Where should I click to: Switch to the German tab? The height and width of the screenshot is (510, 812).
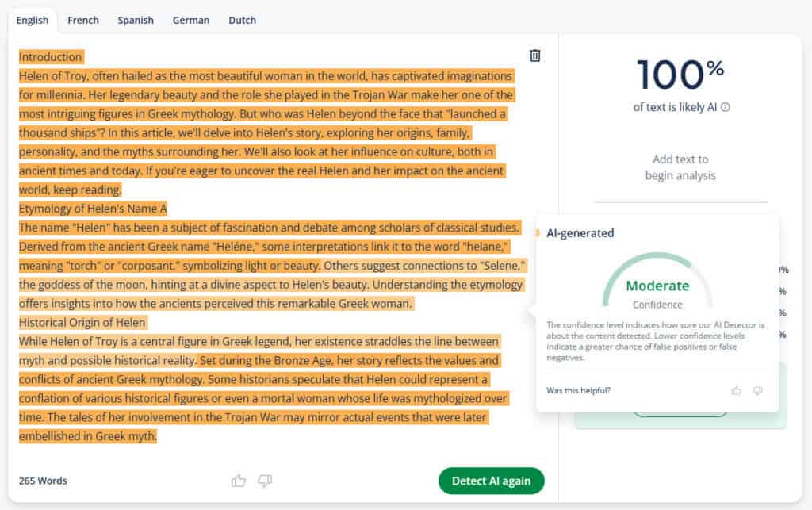191,20
